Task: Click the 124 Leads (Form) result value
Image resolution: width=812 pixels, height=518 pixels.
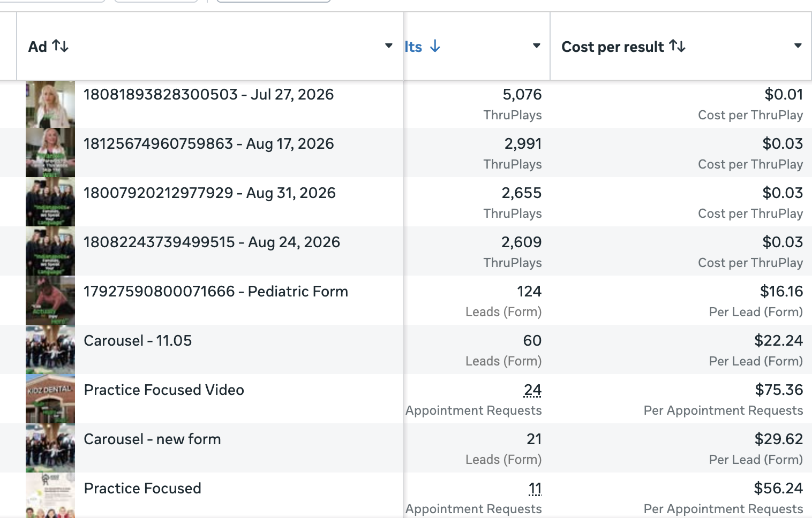Action: [529, 292]
